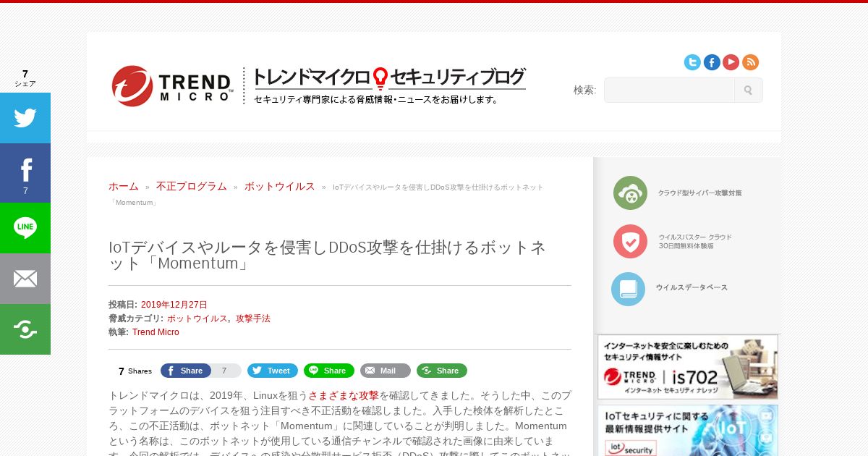This screenshot has width=868, height=456.
Task: Go to ホーム breadcrumb link
Action: (124, 187)
